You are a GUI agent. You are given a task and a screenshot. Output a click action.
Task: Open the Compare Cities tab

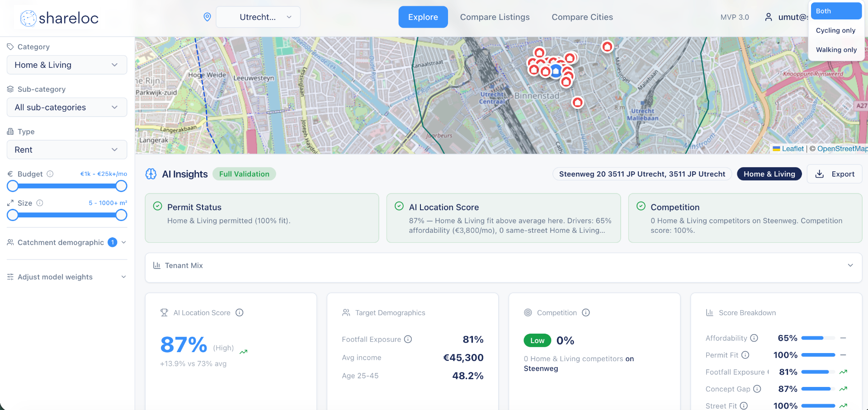tap(582, 17)
